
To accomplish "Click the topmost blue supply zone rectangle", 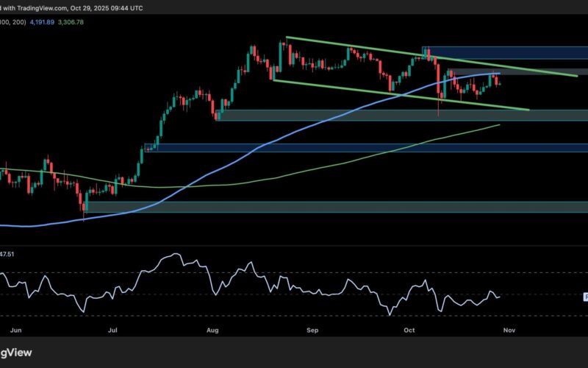I will pos(507,52).
